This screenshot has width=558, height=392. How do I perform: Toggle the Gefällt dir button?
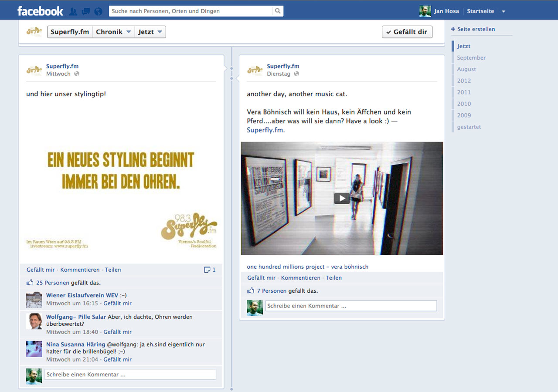point(407,32)
